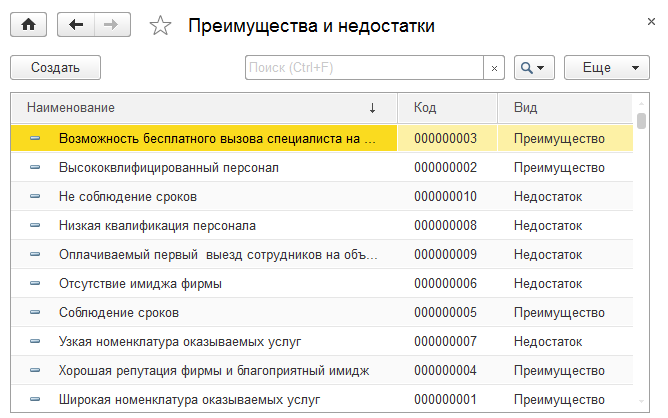Focus the Поиск (Ctrl+F) field
This screenshot has width=668, height=418.
364,68
